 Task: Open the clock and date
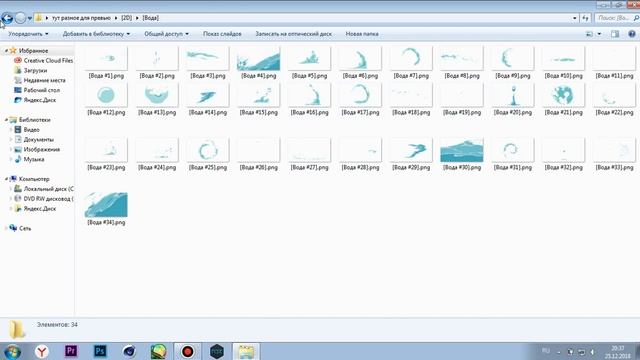[617, 352]
